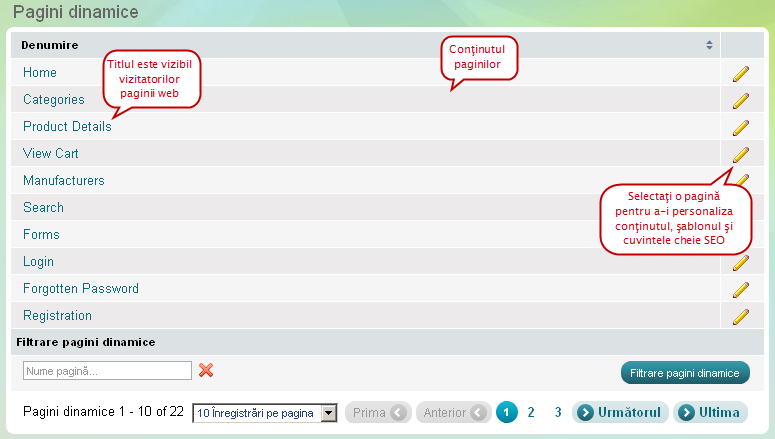Edit the Registration page via pencil icon
The height and width of the screenshot is (439, 775).
point(740,316)
